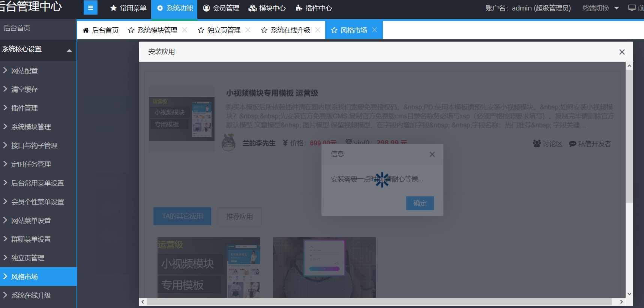
Task: Open the 会员管理 top menu
Action: pos(221,8)
